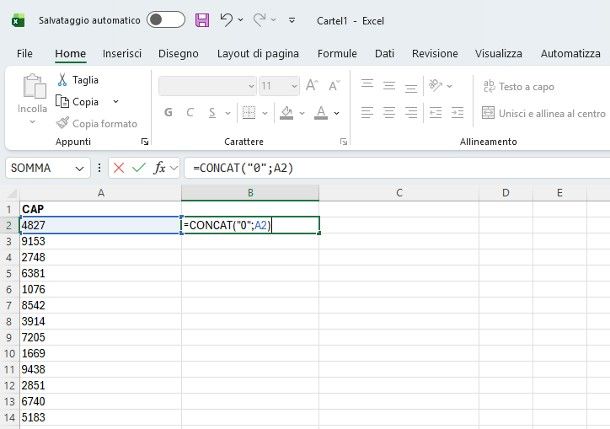Viewport: 610px width, 429px height.
Task: Toggle bold G formatting
Action: point(168,112)
